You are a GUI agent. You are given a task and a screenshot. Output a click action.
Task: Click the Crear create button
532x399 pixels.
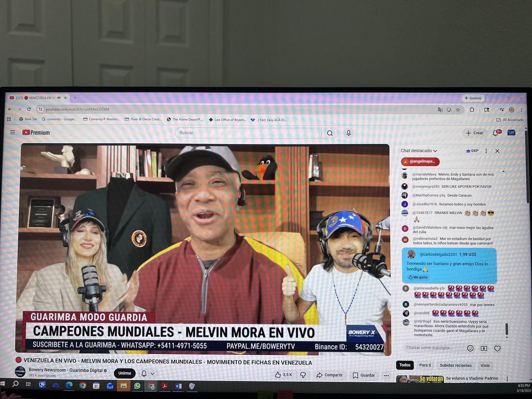click(475, 133)
